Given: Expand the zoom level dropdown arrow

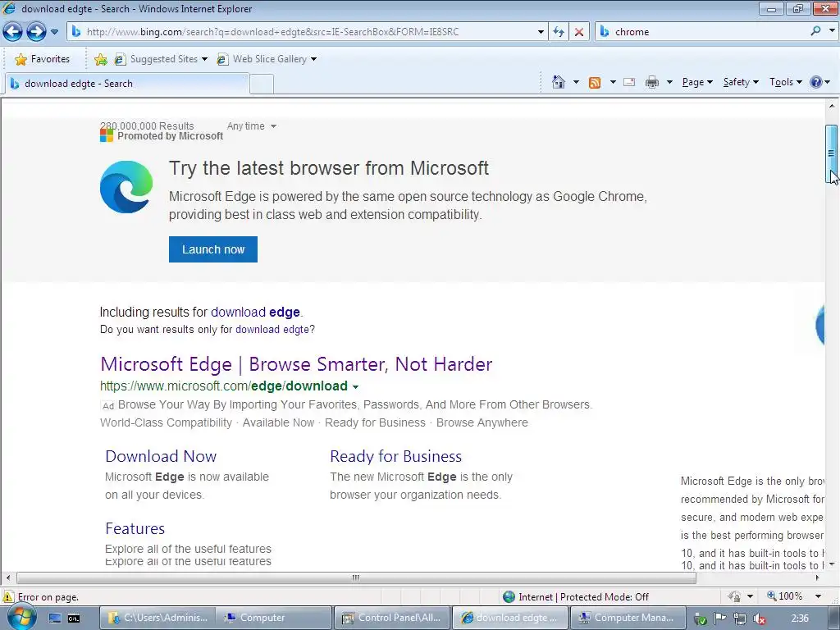Looking at the screenshot, I should [818, 597].
